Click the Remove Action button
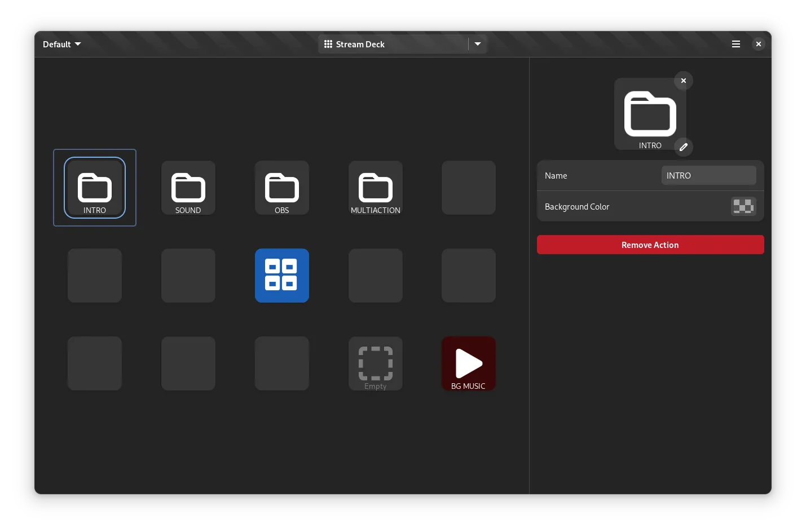This screenshot has width=806, height=532. coord(650,245)
